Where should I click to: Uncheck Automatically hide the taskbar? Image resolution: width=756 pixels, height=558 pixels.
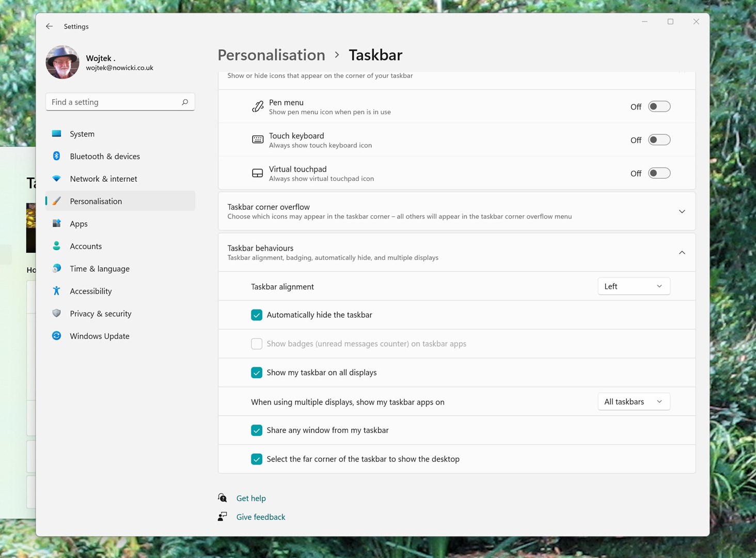[x=257, y=315]
